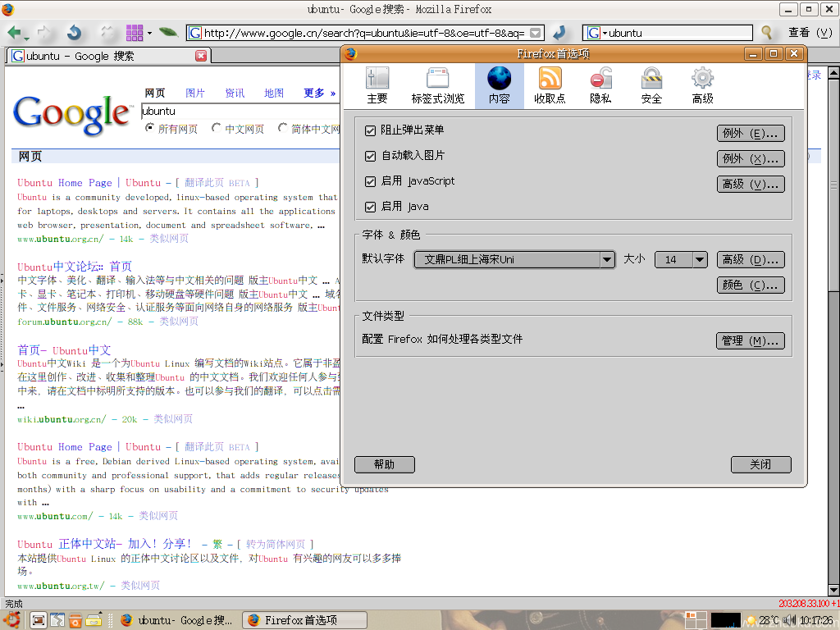The height and width of the screenshot is (630, 840).
Task: Open the Privacy (隐私) pane
Action: tap(600, 85)
